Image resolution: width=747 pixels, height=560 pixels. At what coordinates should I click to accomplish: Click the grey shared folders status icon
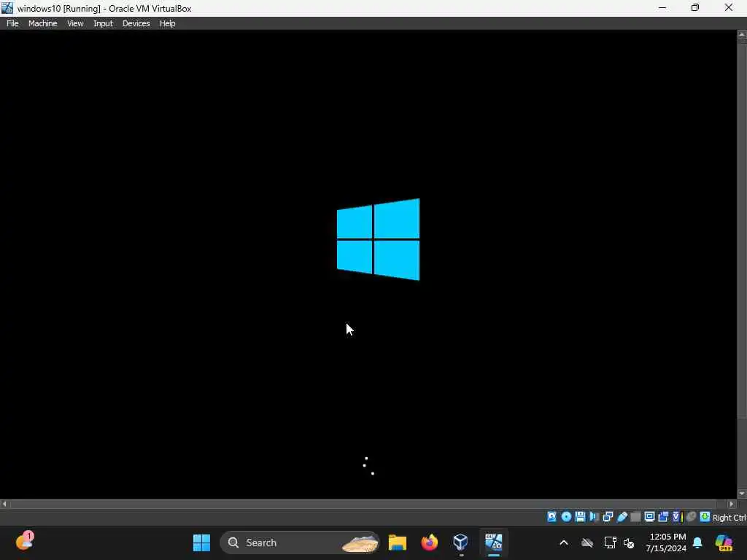tap(635, 517)
